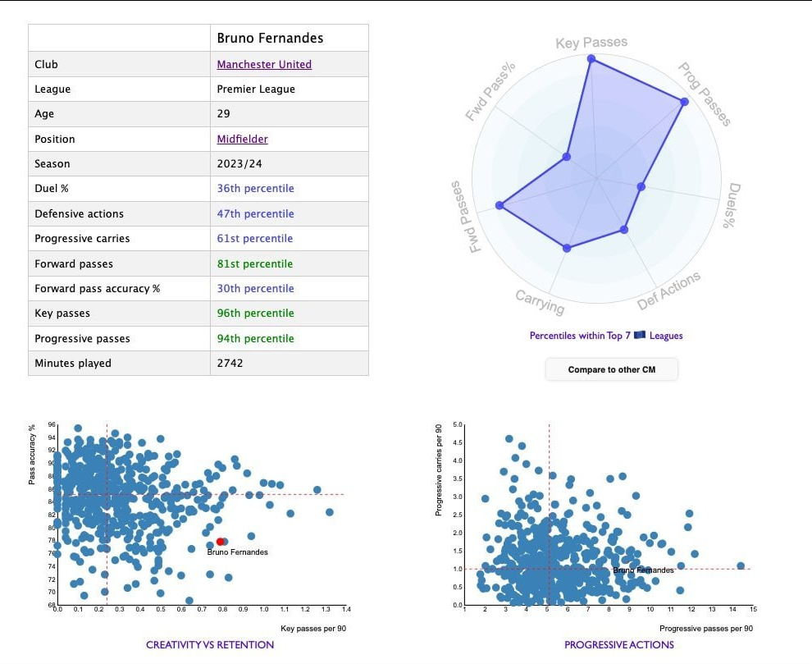Click the Percentiles within Top 7 Leagues link
This screenshot has width=812, height=664.
click(605, 335)
